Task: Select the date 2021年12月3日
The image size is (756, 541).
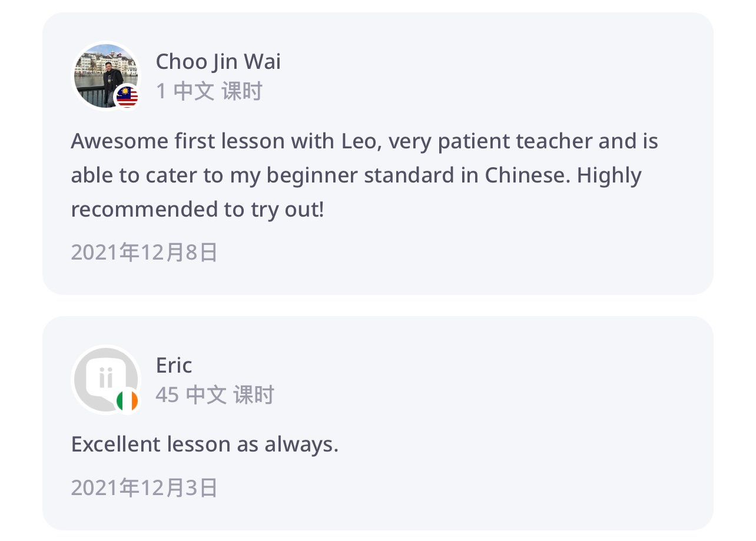Action: click(x=144, y=488)
